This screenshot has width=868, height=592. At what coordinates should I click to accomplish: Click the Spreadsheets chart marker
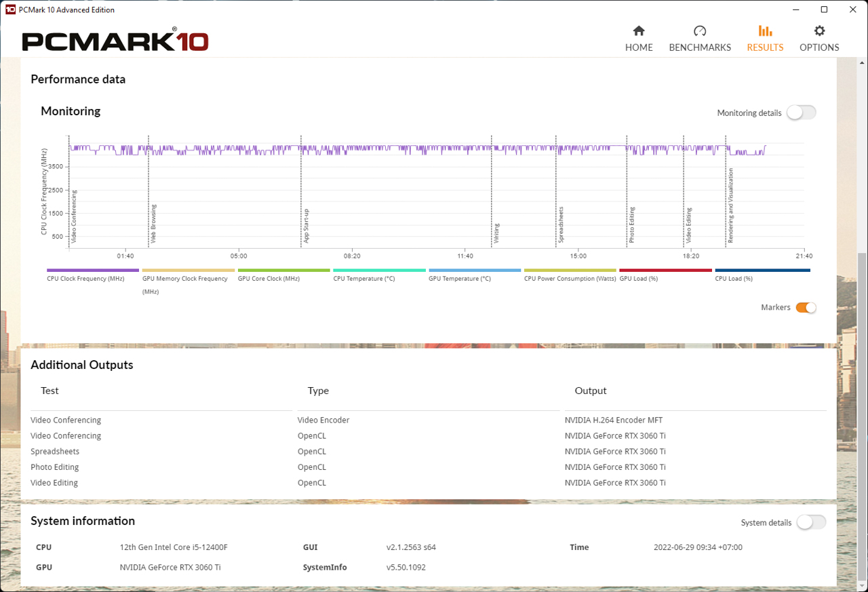pos(561,224)
